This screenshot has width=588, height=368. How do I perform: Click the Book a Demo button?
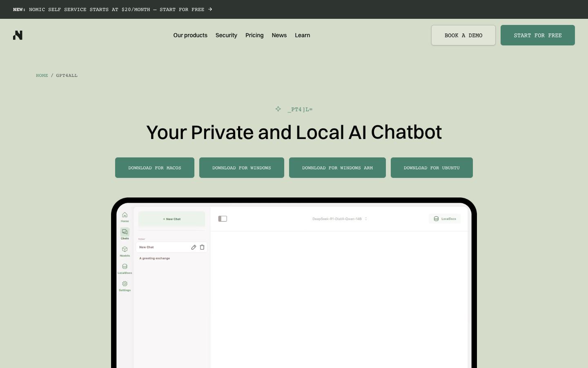tap(463, 35)
